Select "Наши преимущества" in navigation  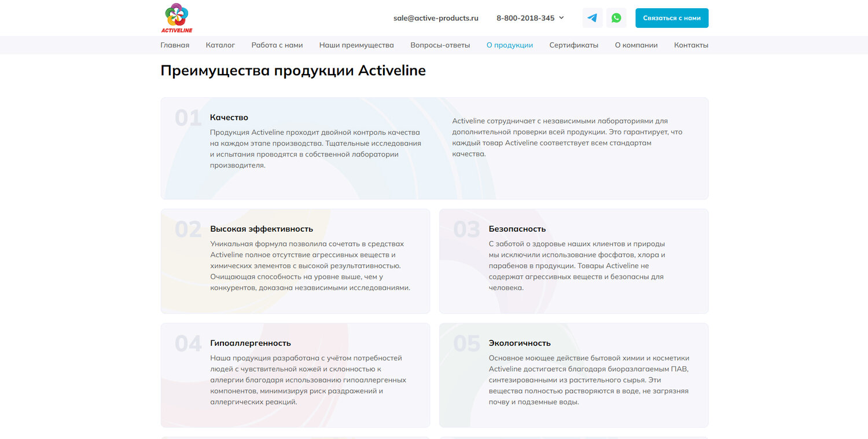pyautogui.click(x=356, y=45)
